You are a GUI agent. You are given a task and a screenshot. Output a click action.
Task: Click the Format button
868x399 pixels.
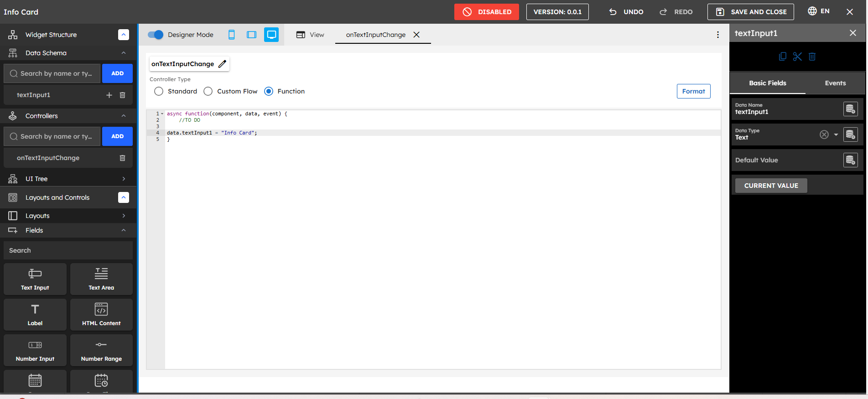coord(693,91)
